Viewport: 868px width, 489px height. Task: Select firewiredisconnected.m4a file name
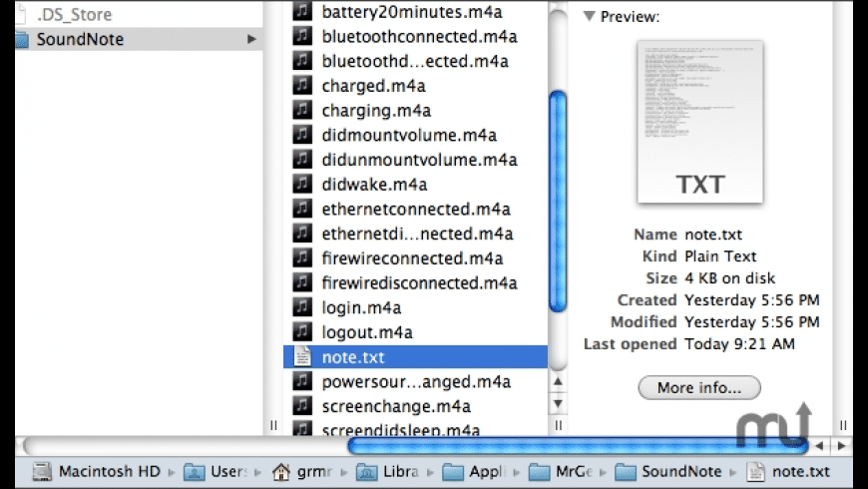(420, 283)
